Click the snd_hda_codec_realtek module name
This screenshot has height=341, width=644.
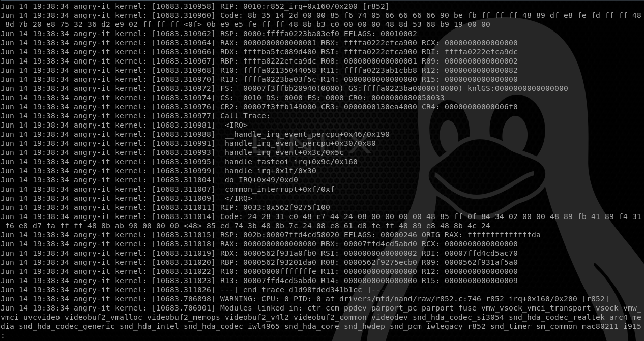557,317
